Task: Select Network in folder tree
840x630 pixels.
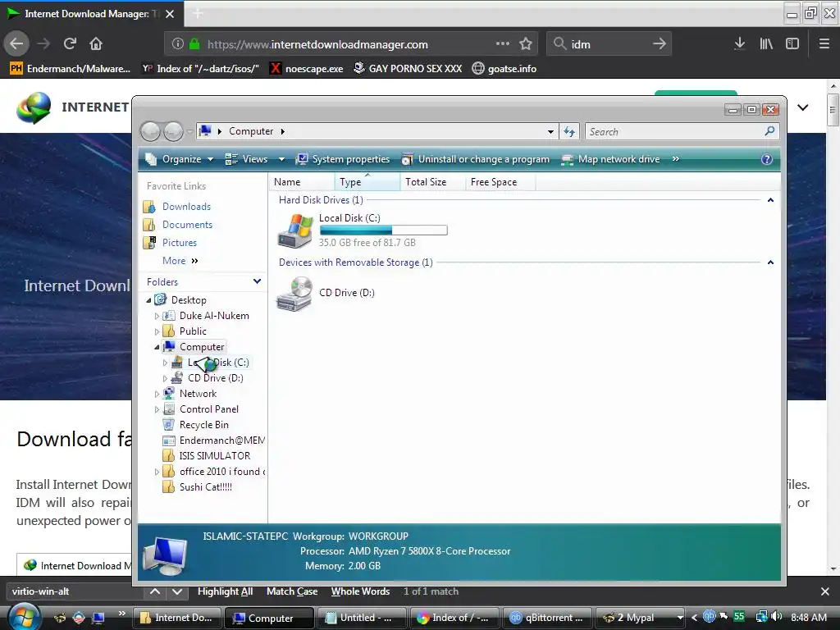Action: click(198, 394)
